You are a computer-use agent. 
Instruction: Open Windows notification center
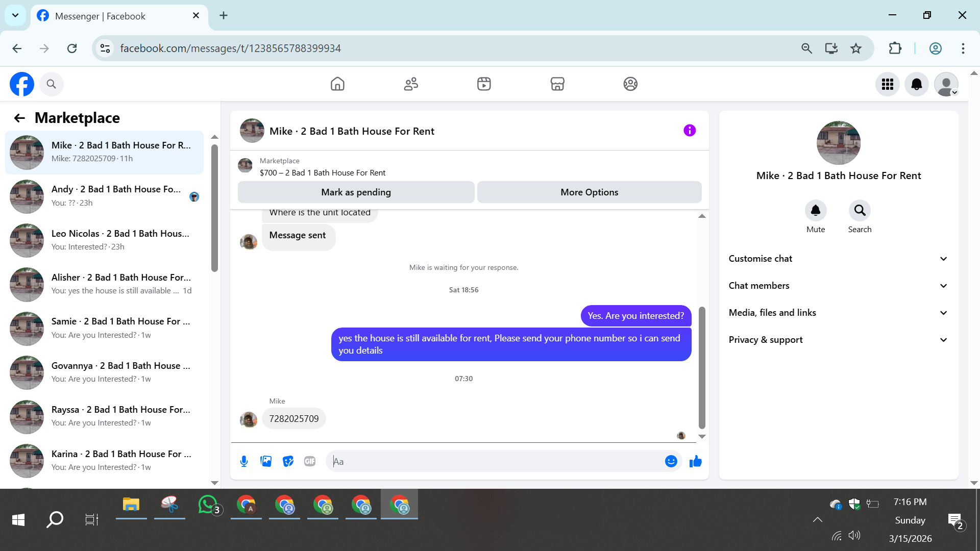955,520
